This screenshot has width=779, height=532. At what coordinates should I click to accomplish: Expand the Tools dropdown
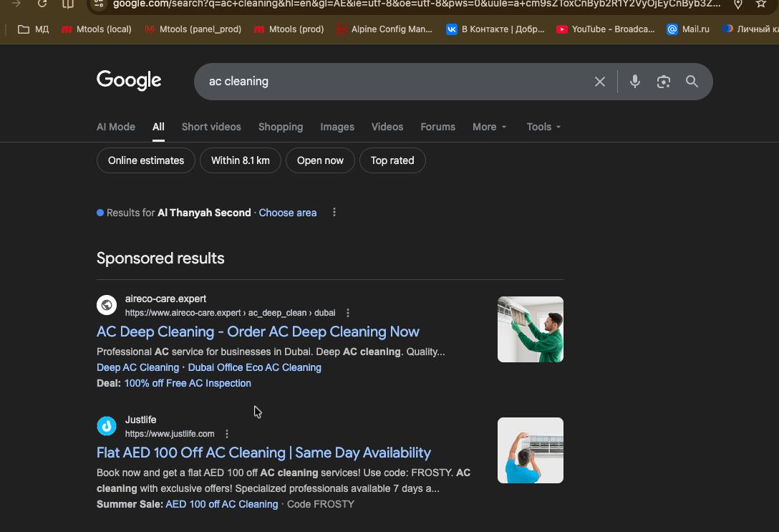[x=543, y=127]
